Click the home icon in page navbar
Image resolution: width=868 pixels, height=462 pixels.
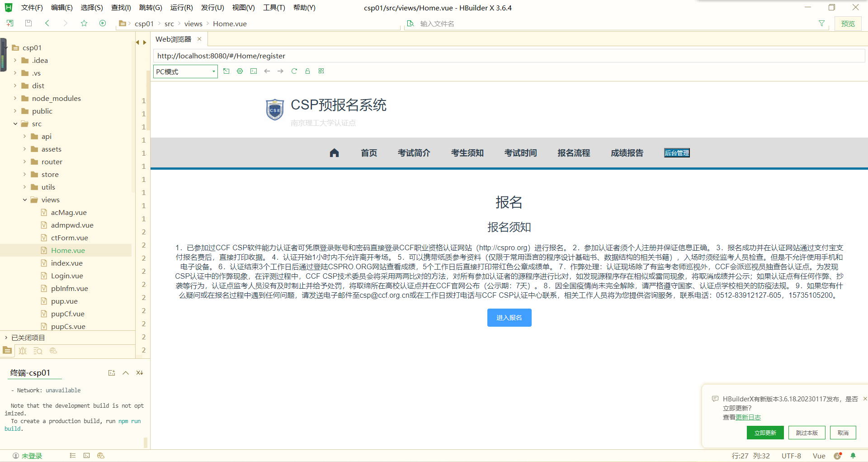click(335, 153)
